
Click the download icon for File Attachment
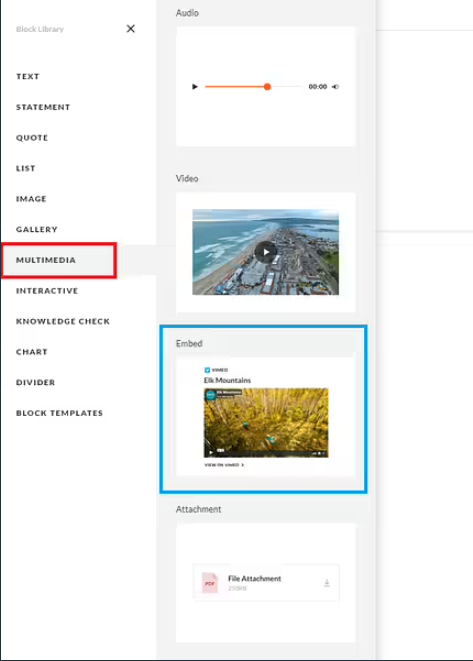pos(327,583)
